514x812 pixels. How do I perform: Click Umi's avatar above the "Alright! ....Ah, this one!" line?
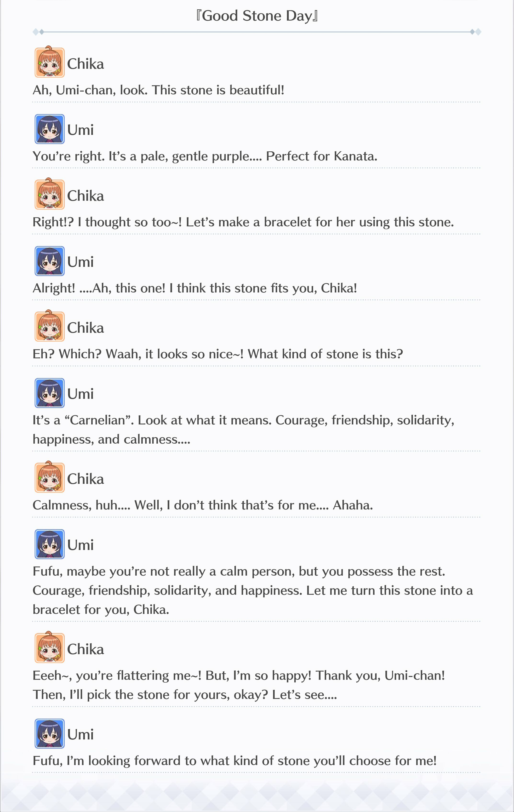(x=50, y=261)
